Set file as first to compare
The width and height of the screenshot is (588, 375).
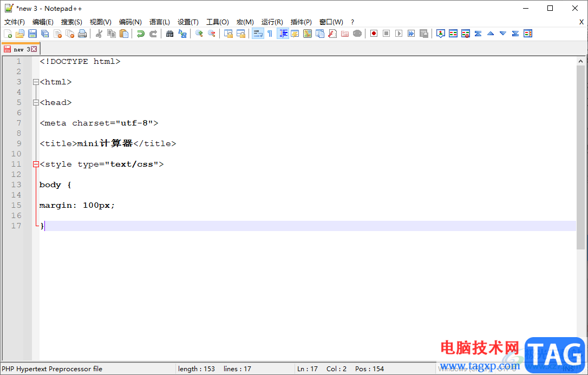[441, 34]
